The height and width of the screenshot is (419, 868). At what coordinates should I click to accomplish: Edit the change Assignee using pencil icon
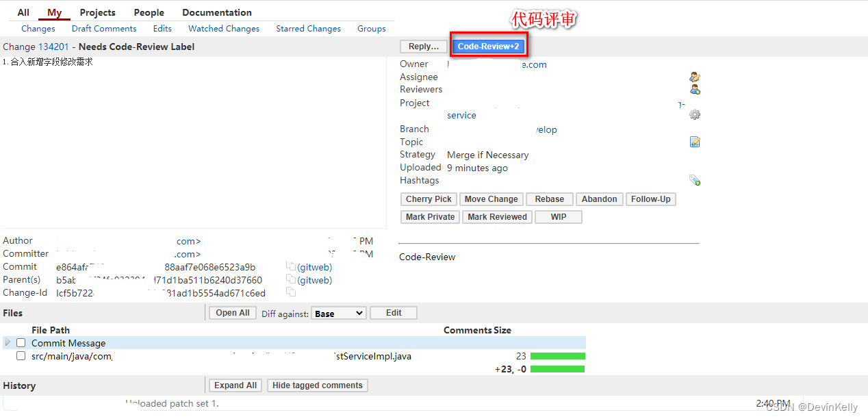point(695,77)
